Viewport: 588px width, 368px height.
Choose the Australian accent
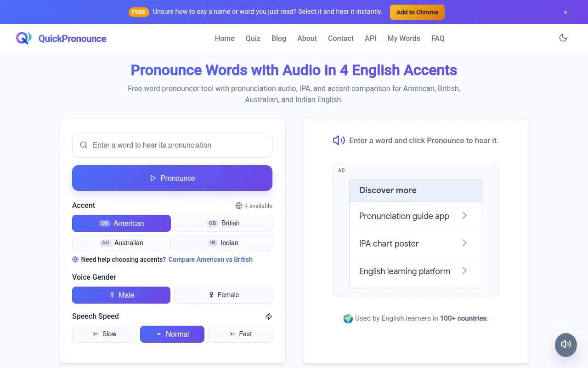pyautogui.click(x=121, y=243)
